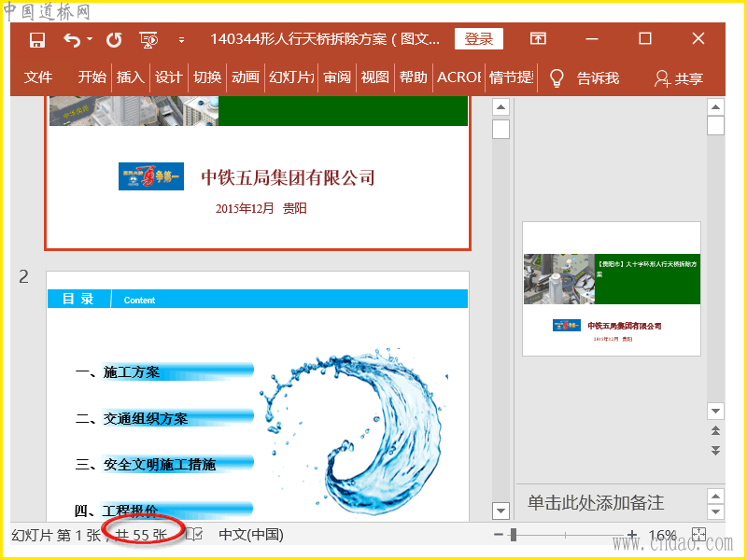Click the zoom out minus button
The image size is (747, 560).
tap(499, 535)
